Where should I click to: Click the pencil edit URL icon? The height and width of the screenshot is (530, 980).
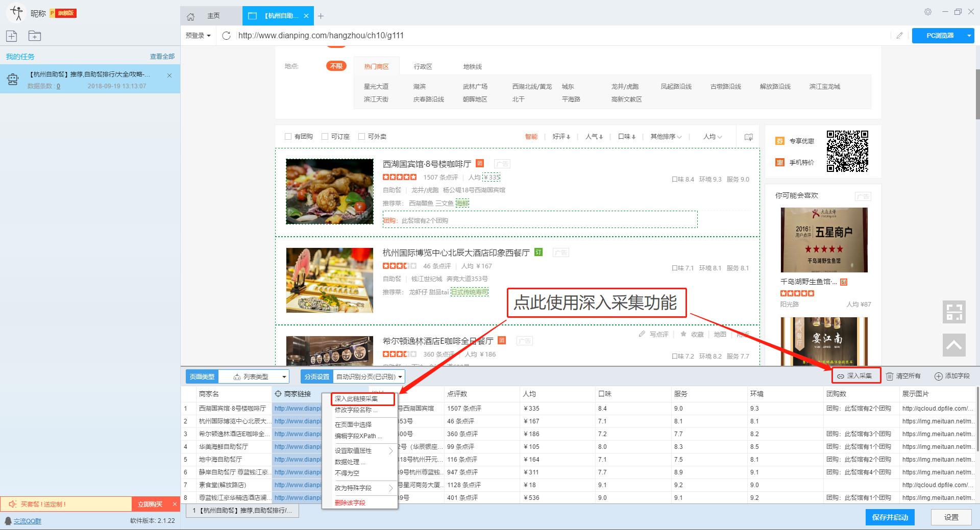pos(899,35)
